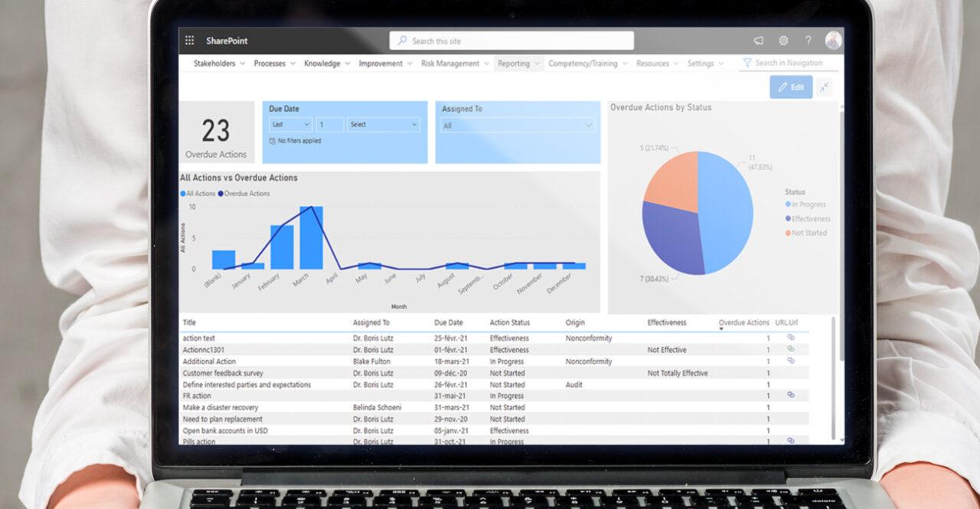Click the megaphone announcement icon in top bar

(759, 41)
